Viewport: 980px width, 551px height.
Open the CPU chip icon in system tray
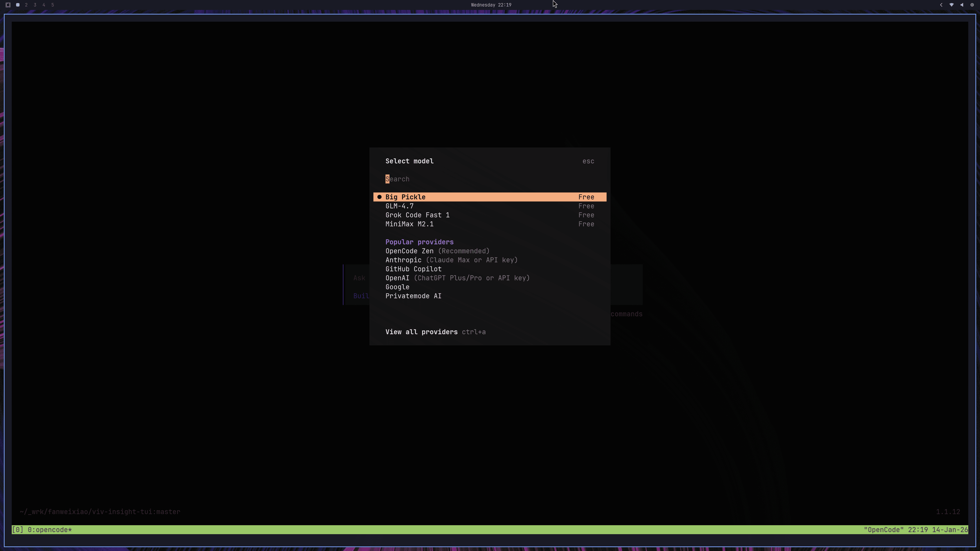(972, 5)
